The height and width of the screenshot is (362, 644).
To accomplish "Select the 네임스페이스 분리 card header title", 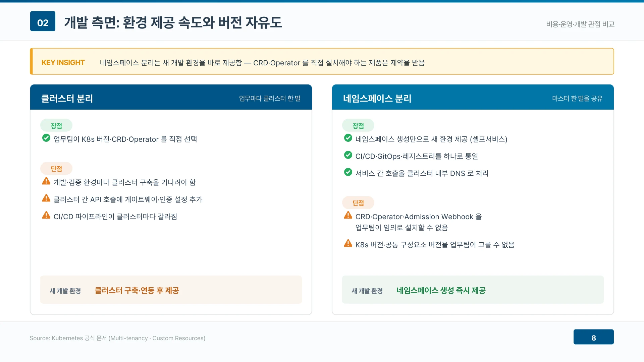I will (377, 98).
